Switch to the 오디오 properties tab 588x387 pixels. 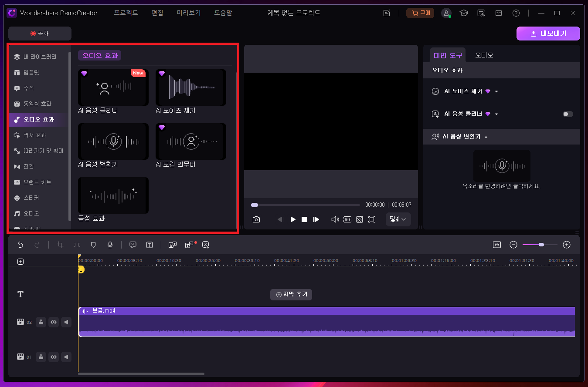point(484,55)
